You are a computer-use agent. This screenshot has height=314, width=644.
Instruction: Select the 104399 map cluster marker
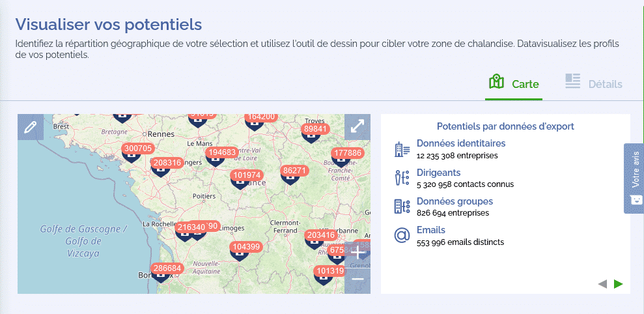pyautogui.click(x=246, y=247)
